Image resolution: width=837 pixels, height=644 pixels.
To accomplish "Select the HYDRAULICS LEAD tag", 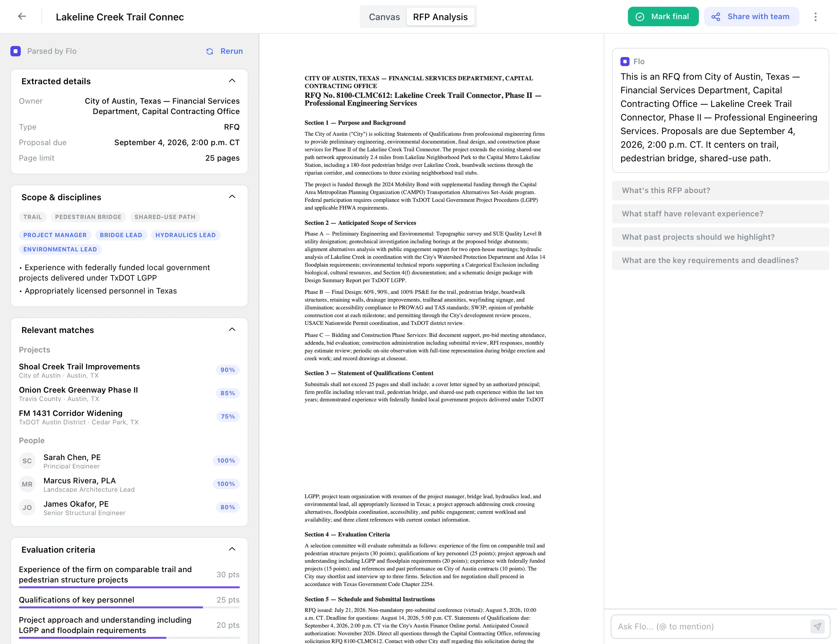I will 185,235.
